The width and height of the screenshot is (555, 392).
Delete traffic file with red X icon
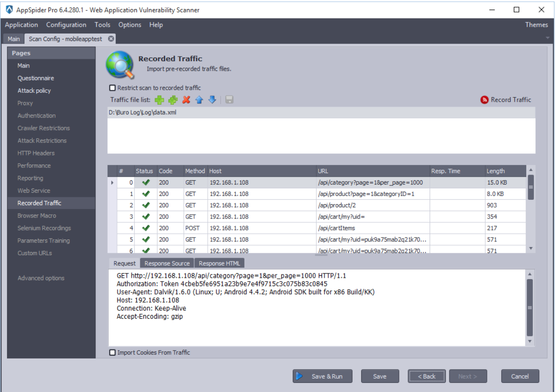[186, 100]
